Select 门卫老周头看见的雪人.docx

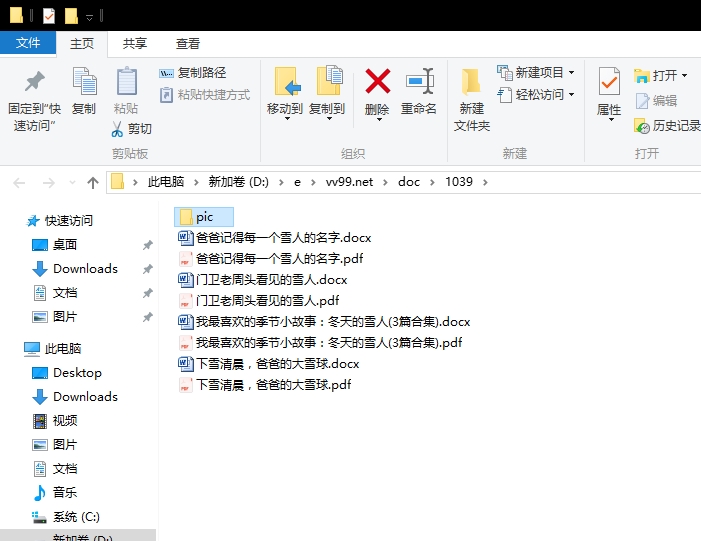click(x=263, y=279)
